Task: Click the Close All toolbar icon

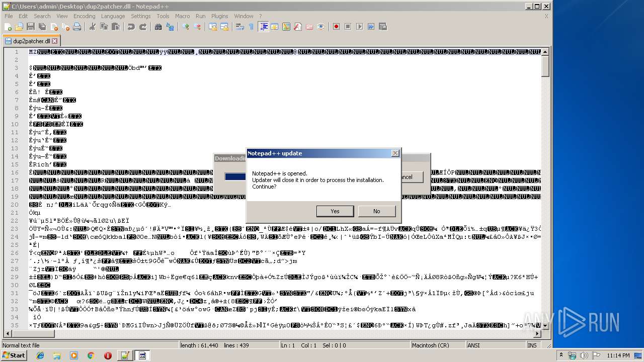Action: [x=65, y=27]
